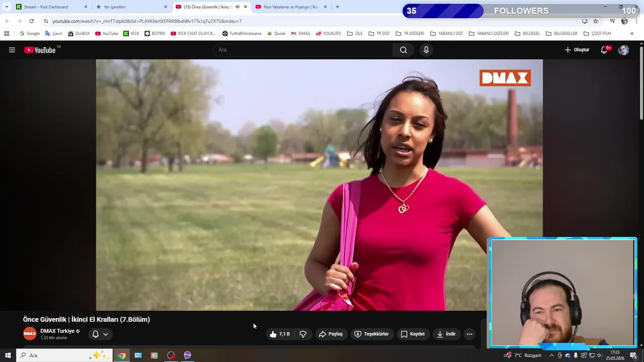Viewport: 644px width, 362px height.
Task: Open the clock showing 17:23
Action: click(615, 355)
